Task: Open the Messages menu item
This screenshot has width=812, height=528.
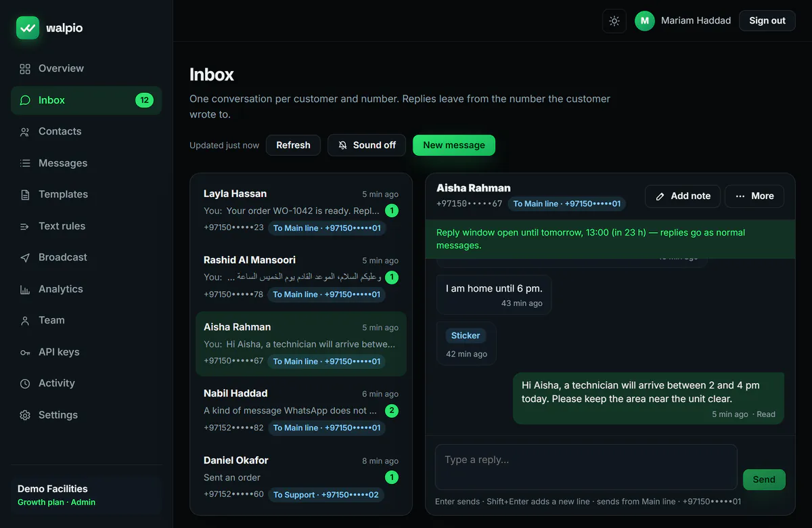Action: (87, 163)
